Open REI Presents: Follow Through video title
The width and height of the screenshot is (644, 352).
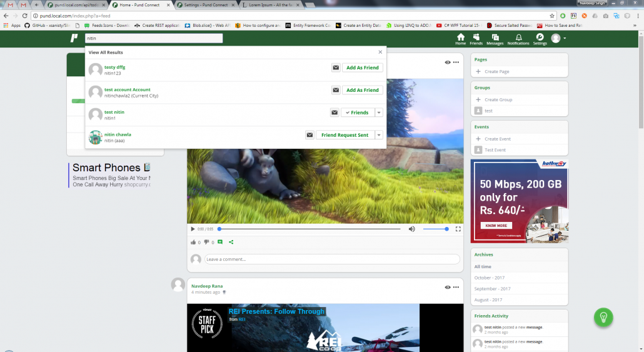click(x=276, y=311)
